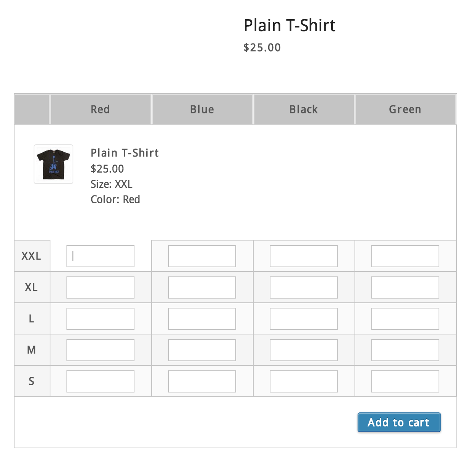This screenshot has width=476, height=449.
Task: Focus the L Black quantity input
Action: coord(304,319)
